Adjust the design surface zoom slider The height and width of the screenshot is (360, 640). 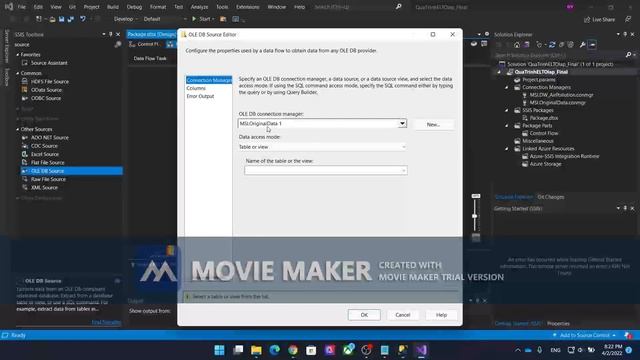point(475,216)
